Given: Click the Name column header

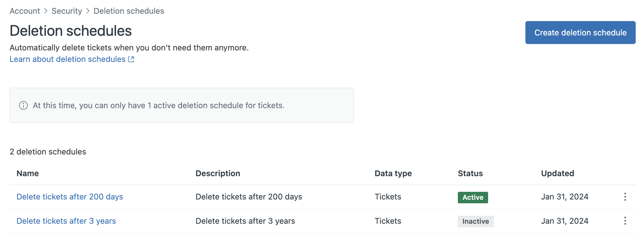Looking at the screenshot, I should click(28, 173).
